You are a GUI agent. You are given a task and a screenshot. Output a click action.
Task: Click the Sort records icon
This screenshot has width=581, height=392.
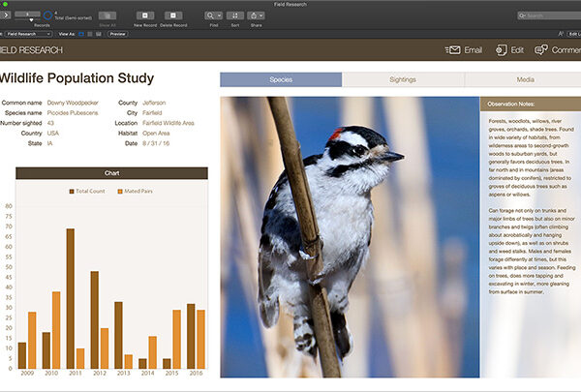point(234,15)
